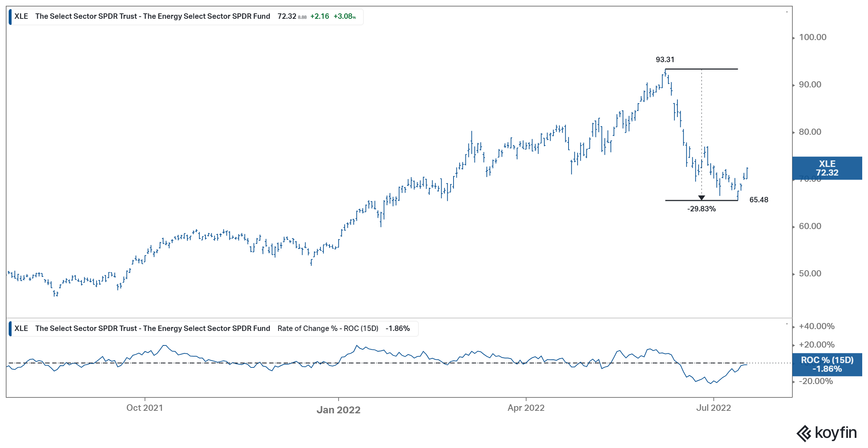Screen dimensions: 868x448
Task: Click the blue XLE 72.32 price tag
Action: [827, 168]
